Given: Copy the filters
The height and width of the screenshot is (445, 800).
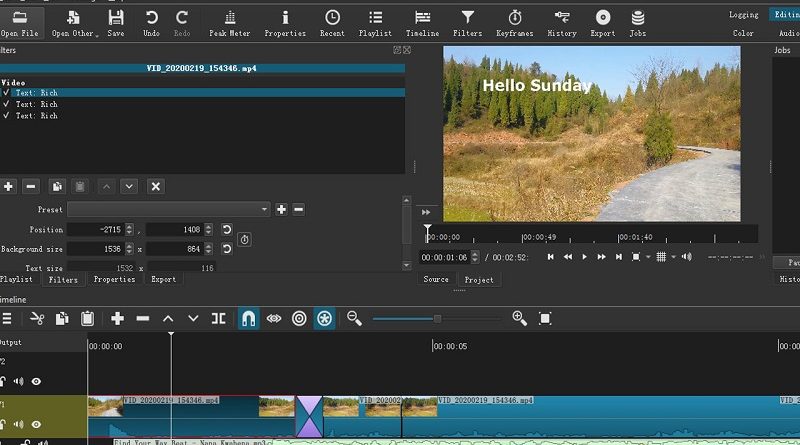Looking at the screenshot, I should point(57,187).
